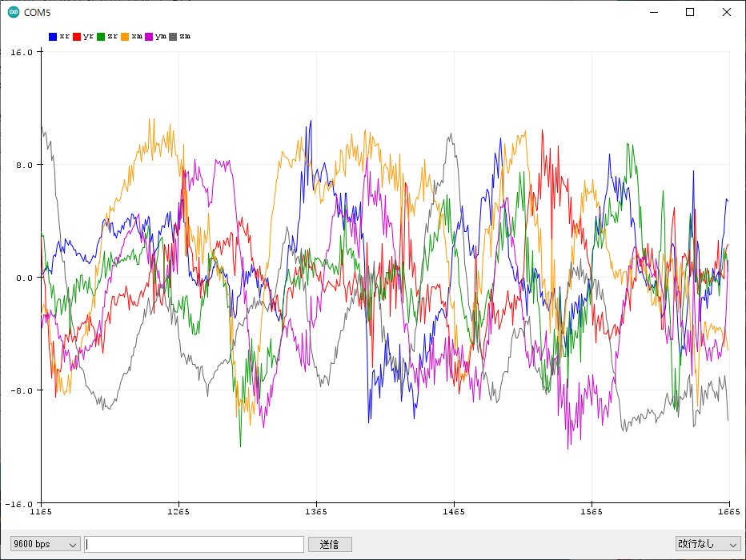Click the 1665 x-axis label

(x=729, y=512)
